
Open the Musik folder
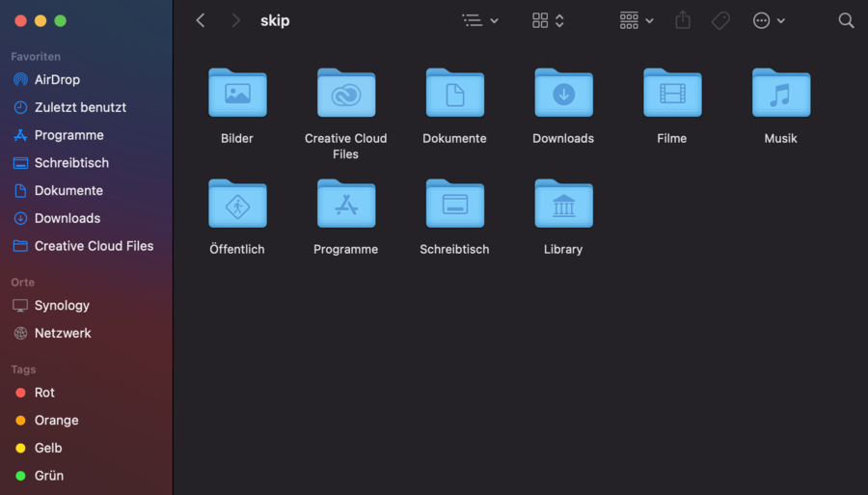pos(780,94)
